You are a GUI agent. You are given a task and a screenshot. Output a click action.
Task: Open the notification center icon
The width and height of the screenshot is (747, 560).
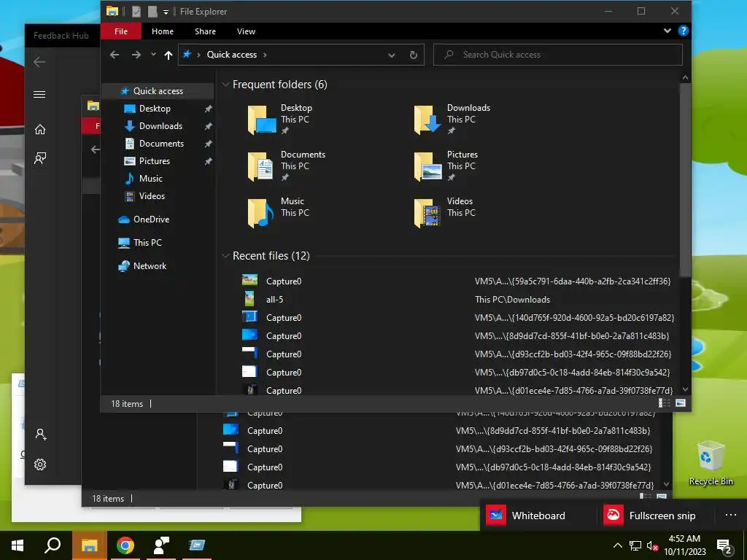724,546
